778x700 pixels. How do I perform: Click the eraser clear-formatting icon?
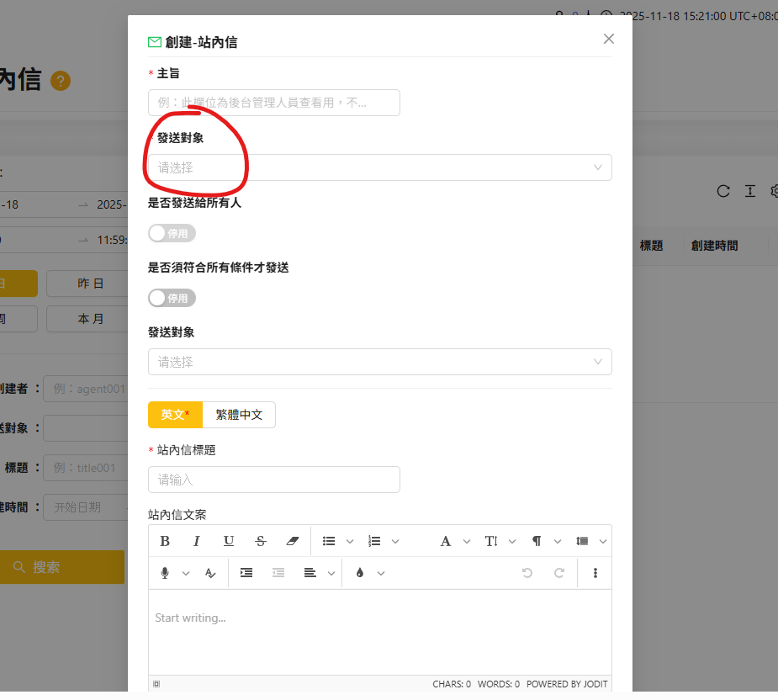coord(292,541)
